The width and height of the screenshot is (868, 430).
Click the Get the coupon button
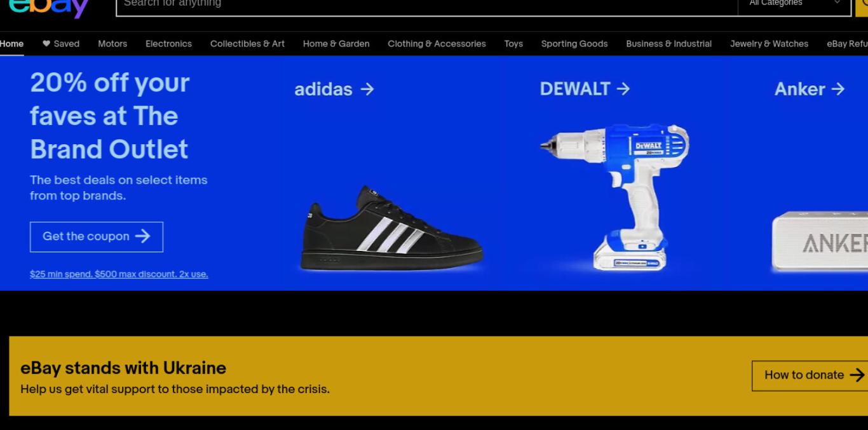pyautogui.click(x=97, y=237)
